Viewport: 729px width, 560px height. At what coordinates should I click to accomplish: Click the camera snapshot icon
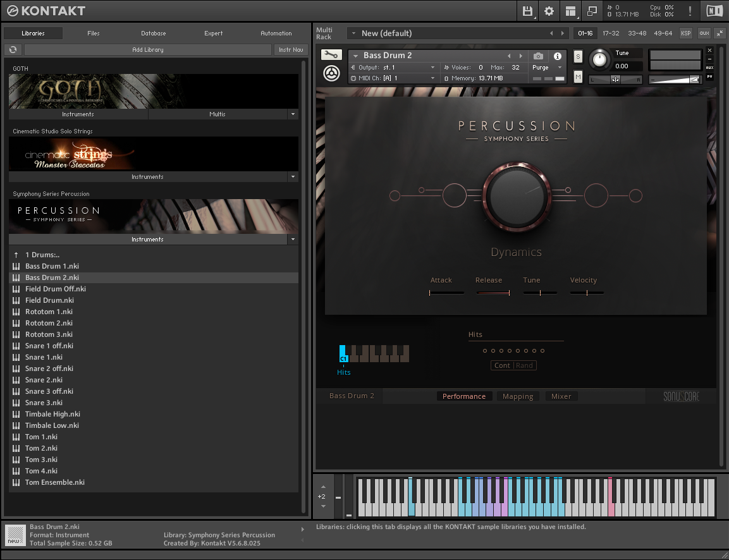pyautogui.click(x=539, y=56)
